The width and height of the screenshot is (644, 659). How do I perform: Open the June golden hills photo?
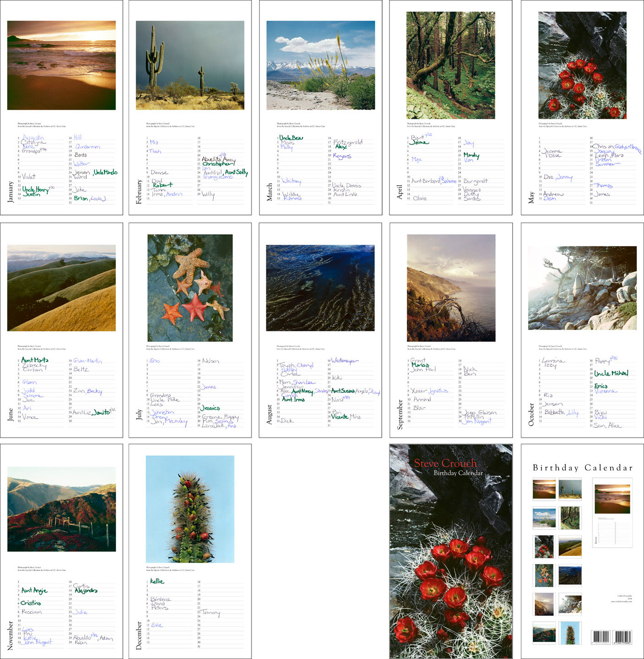61,288
